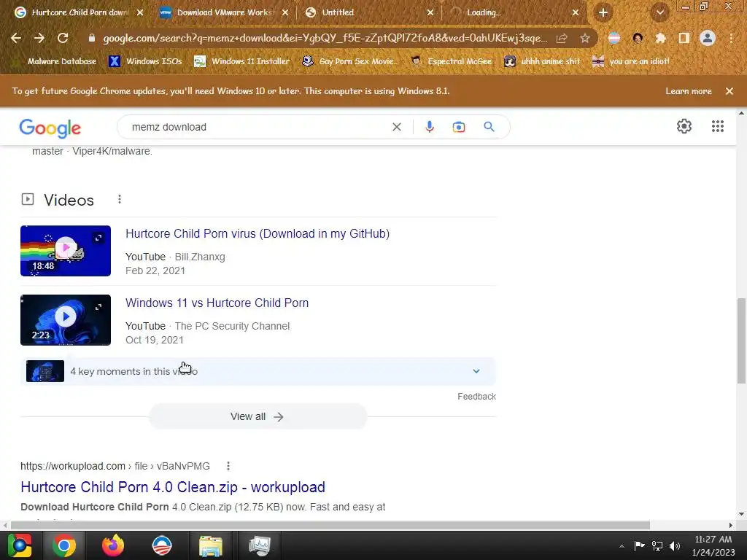This screenshot has height=560, width=747.
Task: Open the Chrome profile avatar button
Action: [x=708, y=38]
